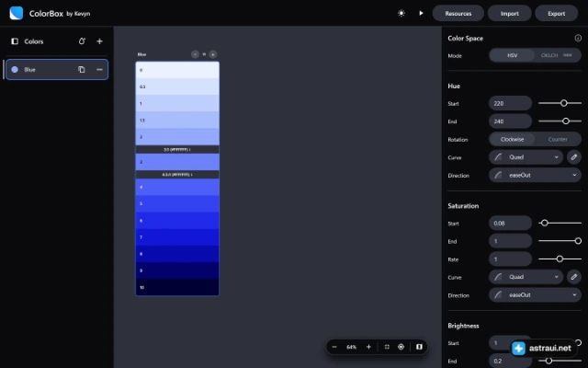
Task: Toggle the light theme sun icon
Action: [401, 13]
